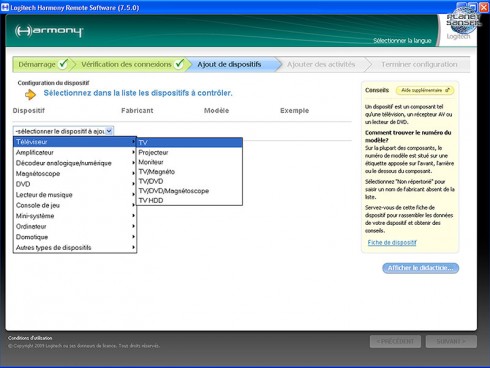Choose Projecteur from the submenu
The width and height of the screenshot is (490, 368).
tap(189, 152)
